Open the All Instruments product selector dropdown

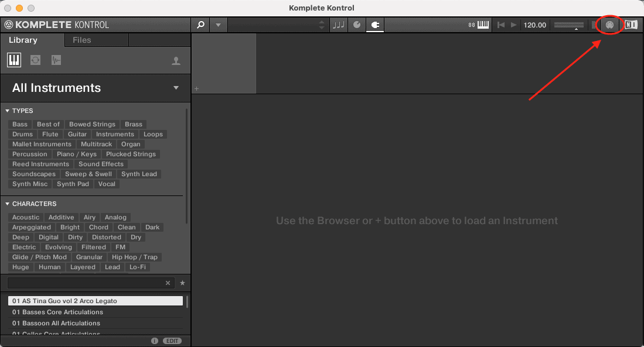[x=96, y=88]
